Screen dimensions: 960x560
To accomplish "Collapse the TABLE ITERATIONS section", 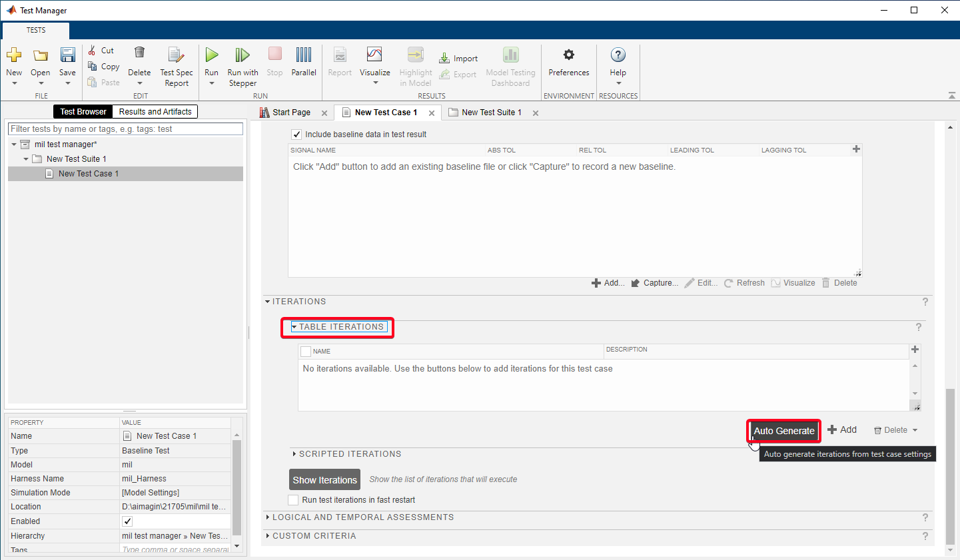I will [x=294, y=327].
